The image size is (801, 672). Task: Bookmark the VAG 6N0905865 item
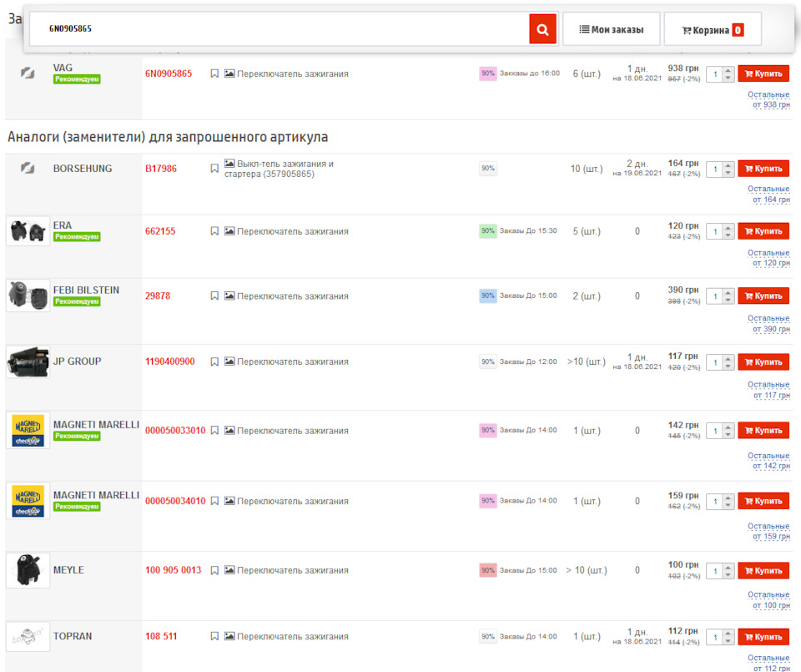click(214, 73)
